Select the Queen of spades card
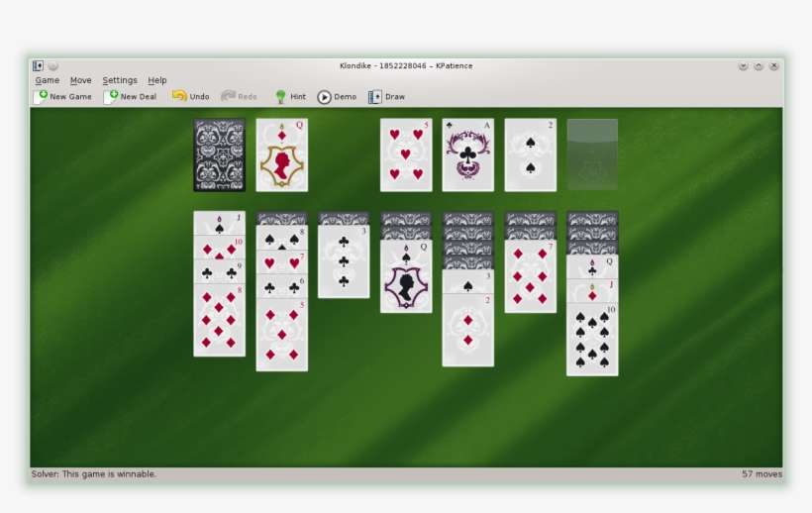The height and width of the screenshot is (513, 812). [x=406, y=276]
